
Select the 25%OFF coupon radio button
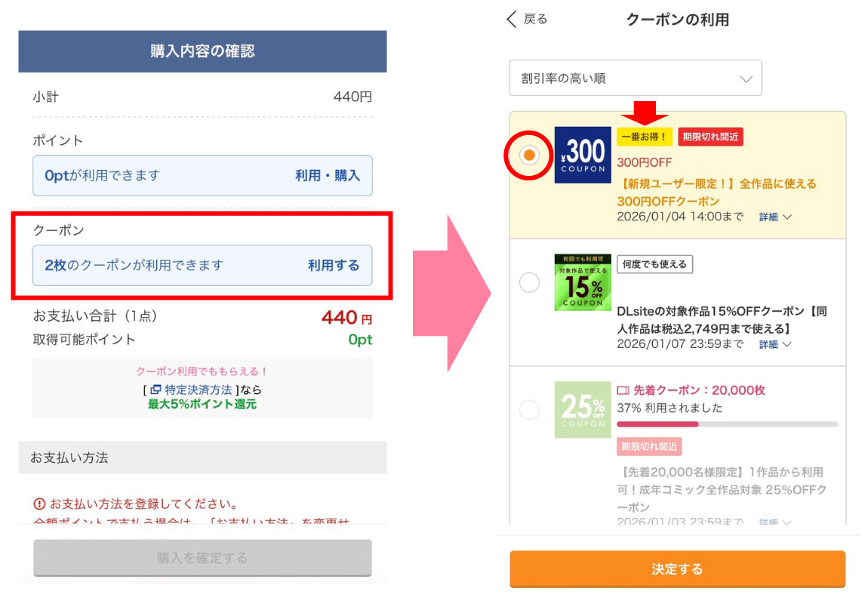[x=530, y=410]
